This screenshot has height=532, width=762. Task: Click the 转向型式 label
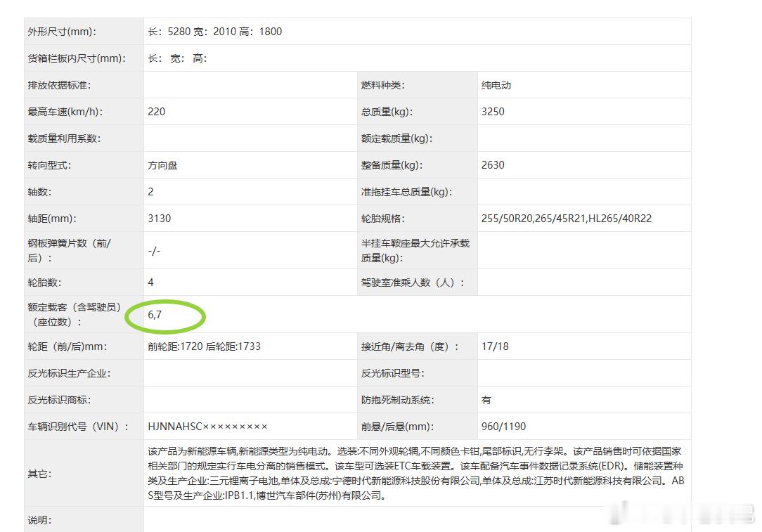50,165
